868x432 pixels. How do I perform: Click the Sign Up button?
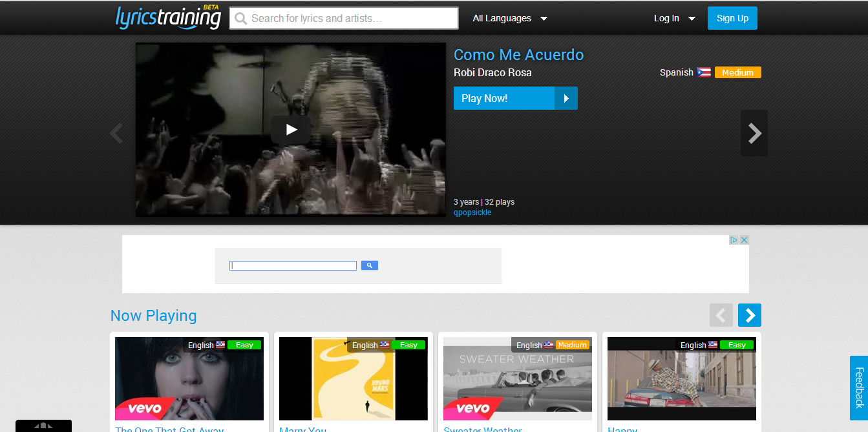click(732, 18)
